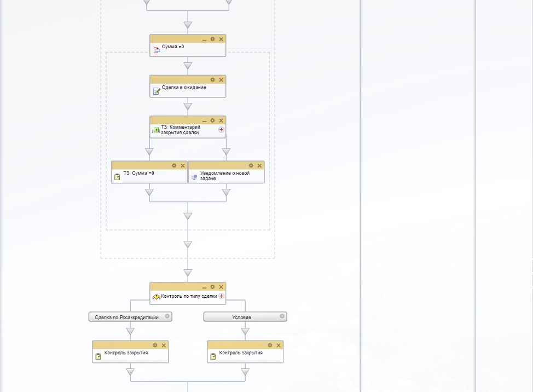Collapse the Сумма =0 block
The width and height of the screenshot is (533, 392).
pyautogui.click(x=205, y=39)
